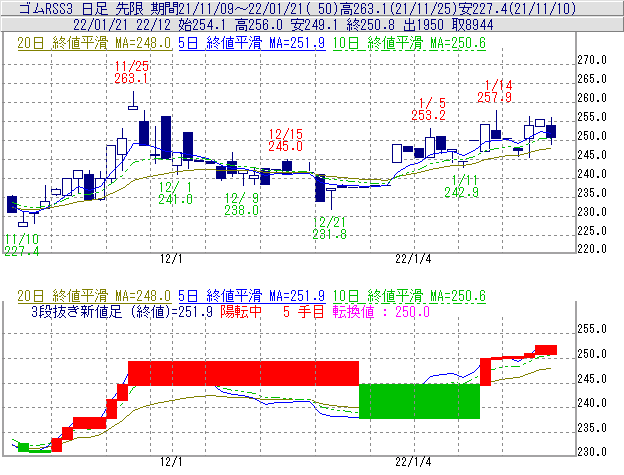Click the 11/25 263.1 high label

(131, 72)
